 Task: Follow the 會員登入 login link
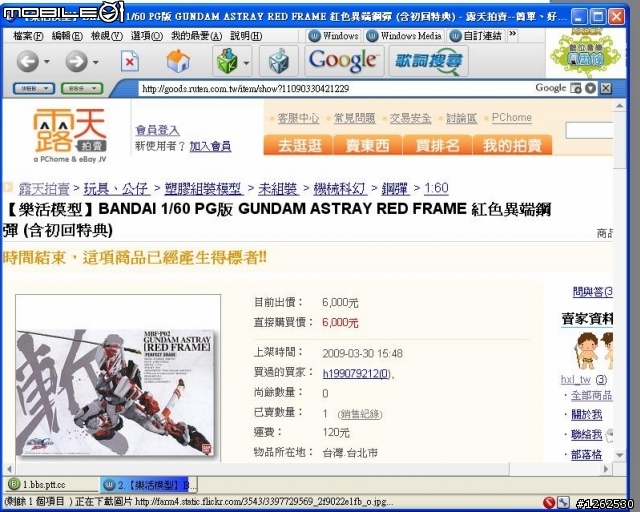click(157, 130)
